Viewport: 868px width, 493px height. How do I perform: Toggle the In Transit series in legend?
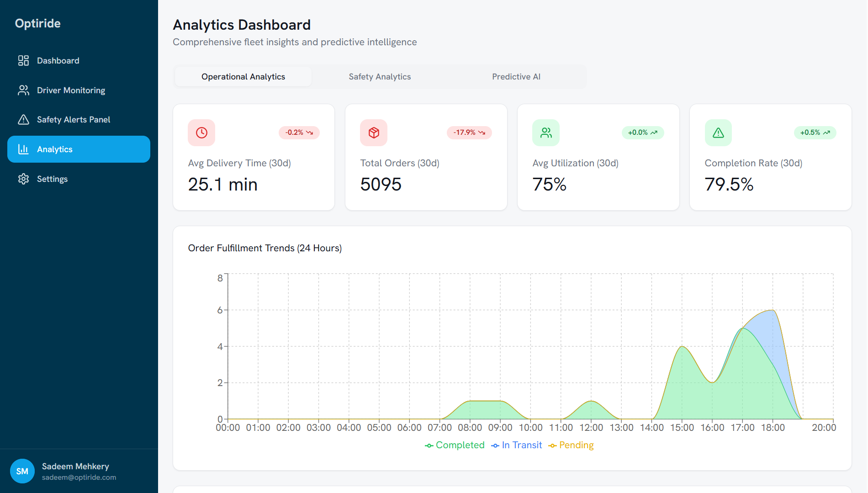pos(517,445)
